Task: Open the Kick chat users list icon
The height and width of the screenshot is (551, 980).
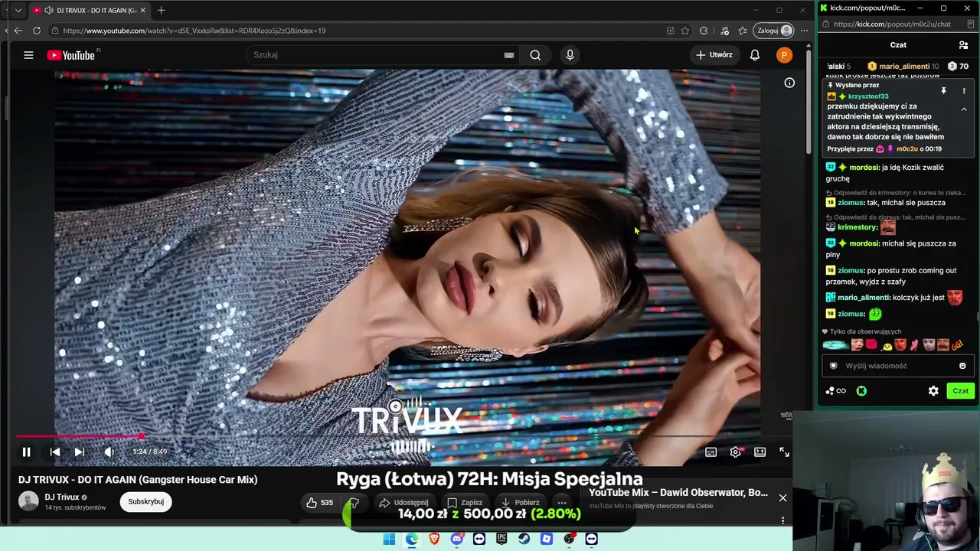Action: pos(964,45)
